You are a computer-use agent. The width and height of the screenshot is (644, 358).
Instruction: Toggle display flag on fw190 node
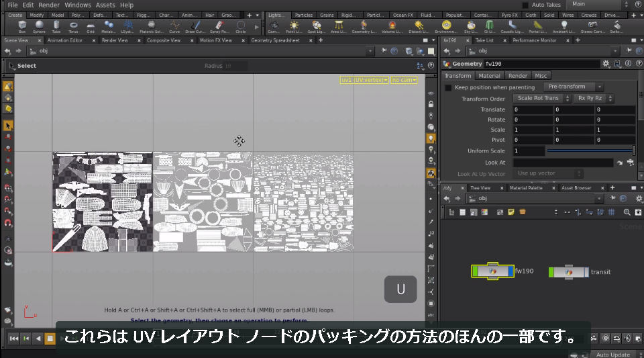[511, 271]
